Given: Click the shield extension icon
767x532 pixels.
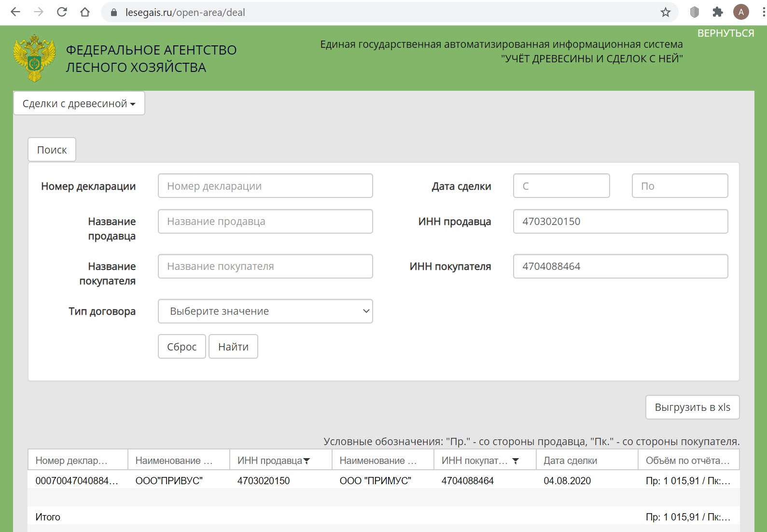Looking at the screenshot, I should (694, 12).
